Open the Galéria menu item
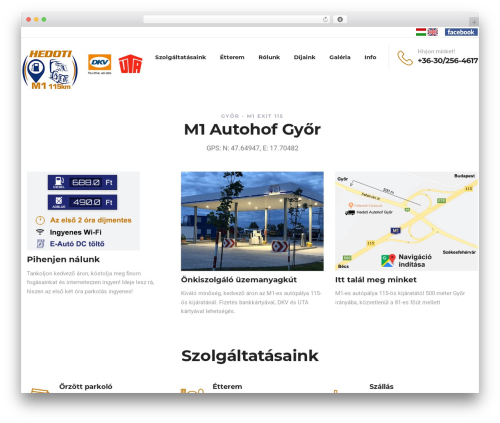500x423 pixels. coord(340,57)
